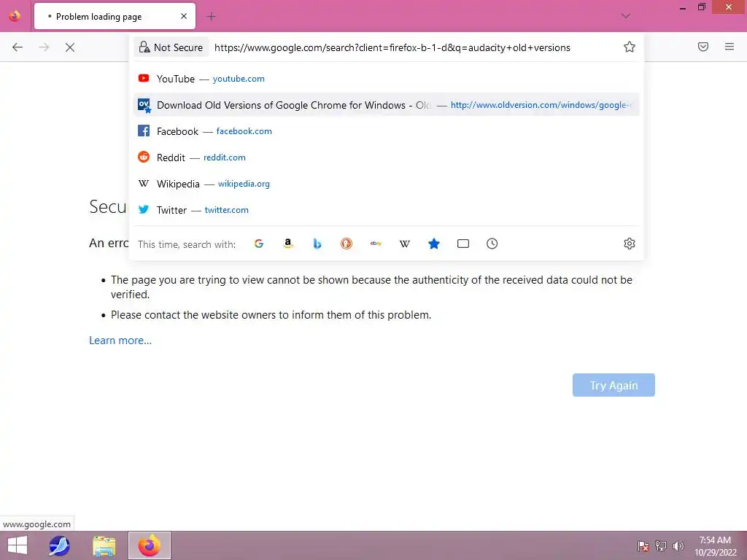Search this time with Bing

[317, 244]
